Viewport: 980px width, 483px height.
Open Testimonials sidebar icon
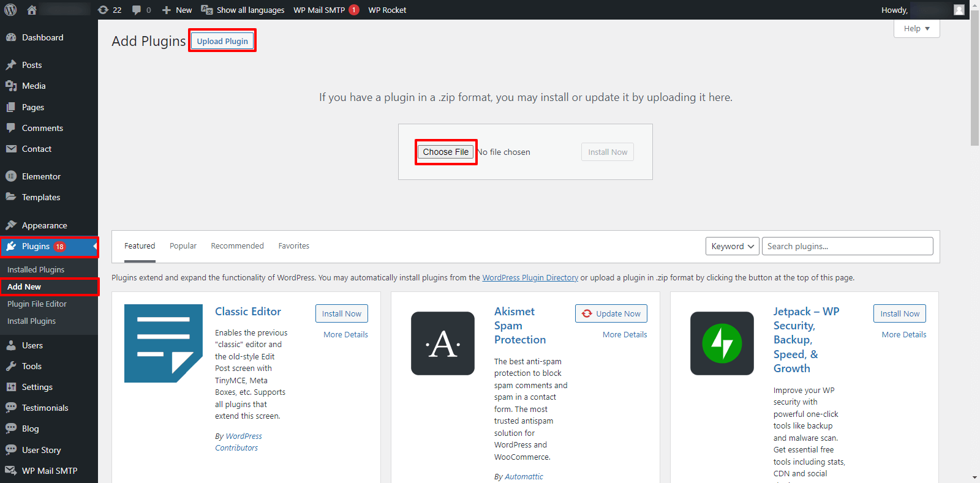pos(11,408)
